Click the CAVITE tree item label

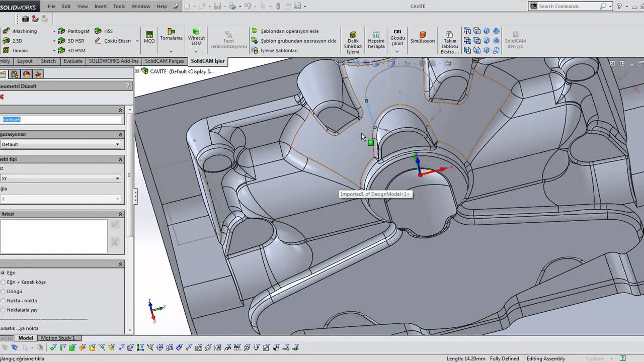point(182,71)
